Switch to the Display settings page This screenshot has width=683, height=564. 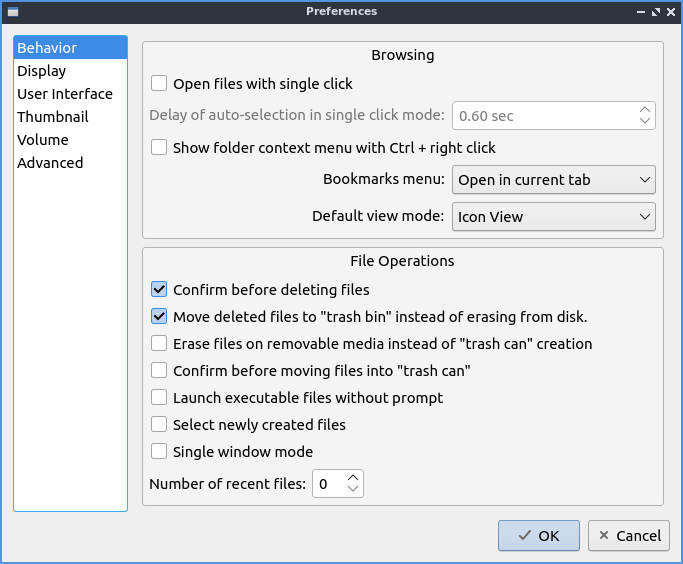pyautogui.click(x=42, y=71)
